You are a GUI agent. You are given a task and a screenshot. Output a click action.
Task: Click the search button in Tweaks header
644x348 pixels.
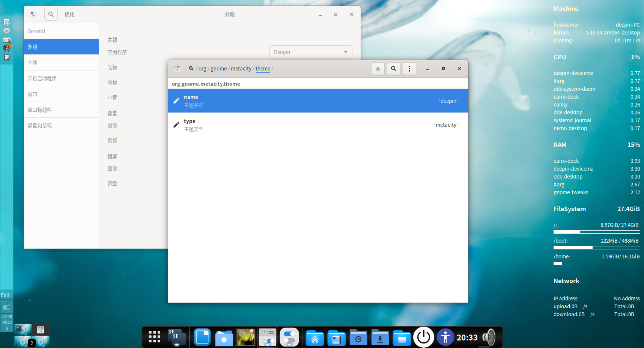51,14
